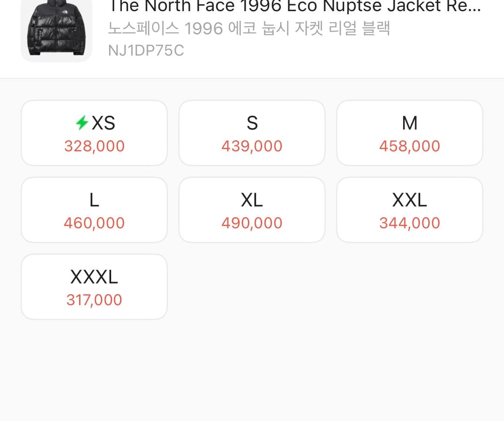Screen dimensions: 504x421
Task: Select the 490,000 priced option
Action: click(x=252, y=223)
